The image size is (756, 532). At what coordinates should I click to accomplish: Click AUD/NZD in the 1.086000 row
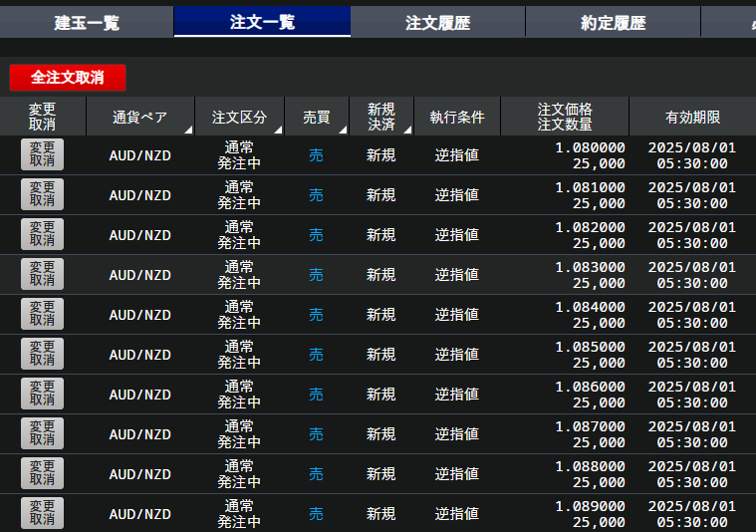139,396
